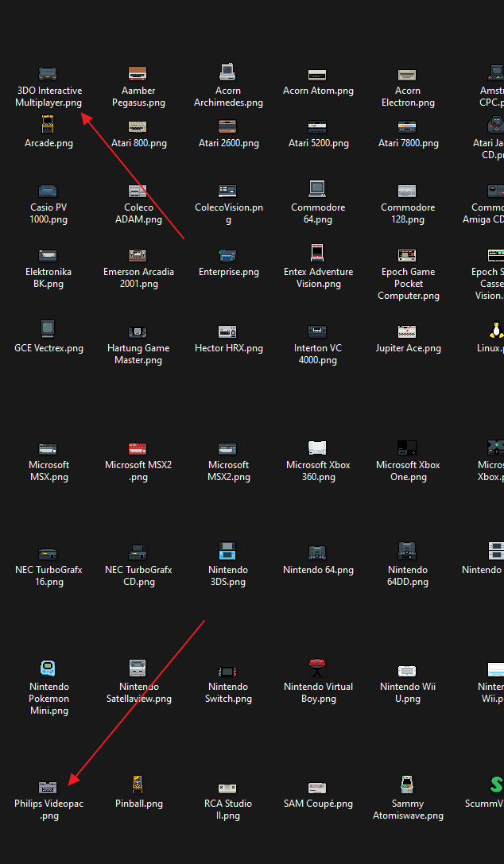The height and width of the screenshot is (864, 504).
Task: Click 'Epoch Game Pocket Computer.png' file name
Action: point(408,284)
